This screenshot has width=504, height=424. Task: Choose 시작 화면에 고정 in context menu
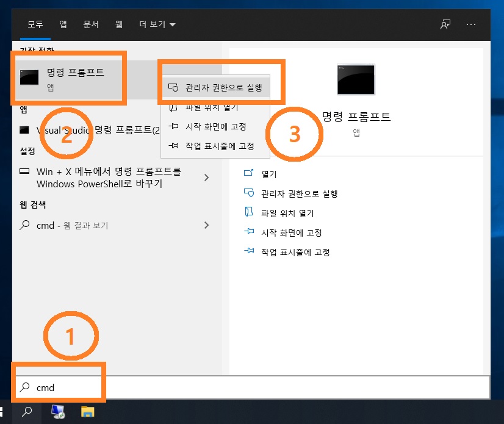point(215,127)
